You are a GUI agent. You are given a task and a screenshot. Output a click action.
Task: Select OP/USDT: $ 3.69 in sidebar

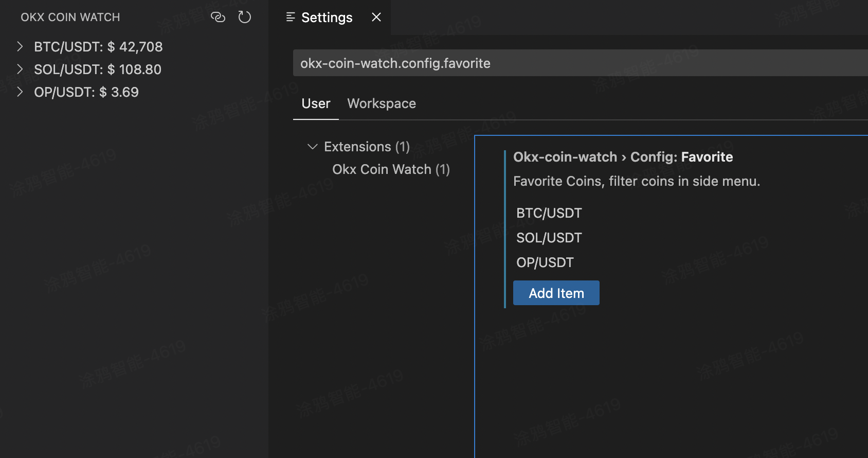[86, 92]
